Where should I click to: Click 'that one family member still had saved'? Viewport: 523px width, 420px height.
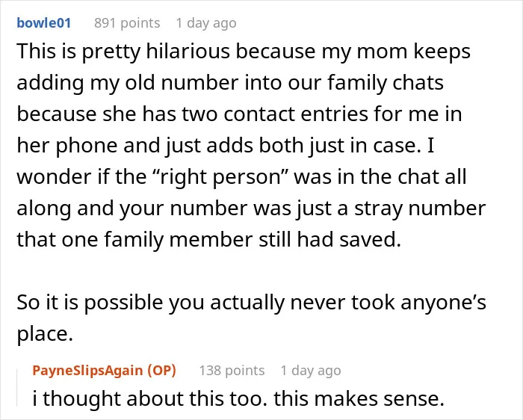coord(208,240)
